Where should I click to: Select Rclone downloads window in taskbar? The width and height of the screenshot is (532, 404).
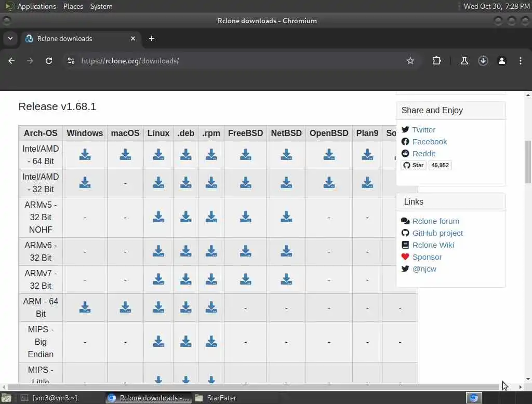pyautogui.click(x=149, y=398)
